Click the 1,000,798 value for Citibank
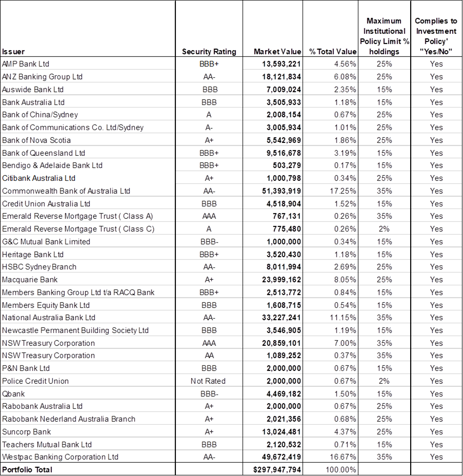 click(284, 178)
